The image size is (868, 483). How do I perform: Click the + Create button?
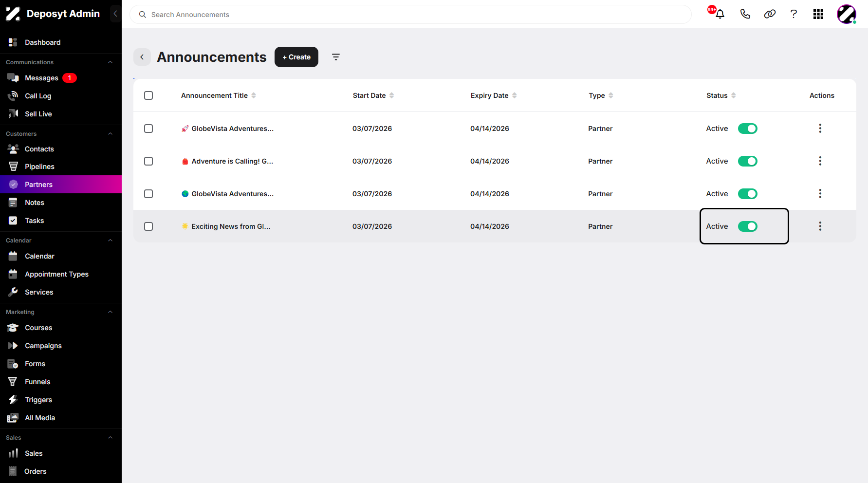(296, 57)
